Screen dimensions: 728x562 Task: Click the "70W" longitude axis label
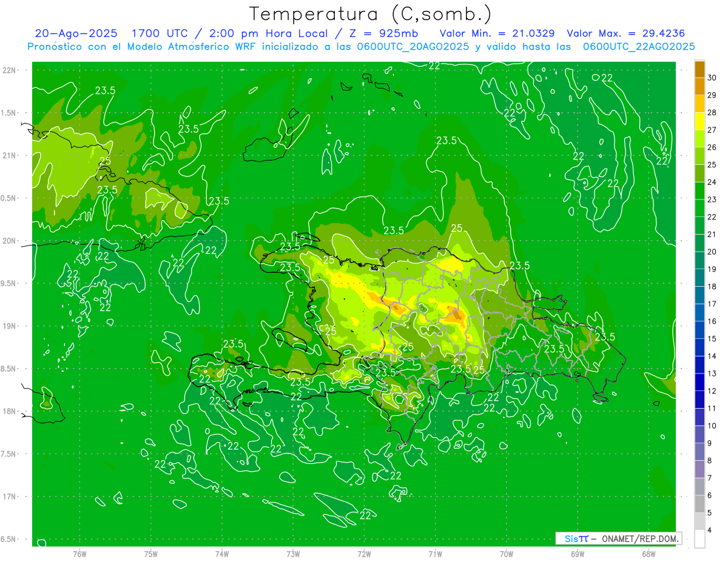click(507, 554)
